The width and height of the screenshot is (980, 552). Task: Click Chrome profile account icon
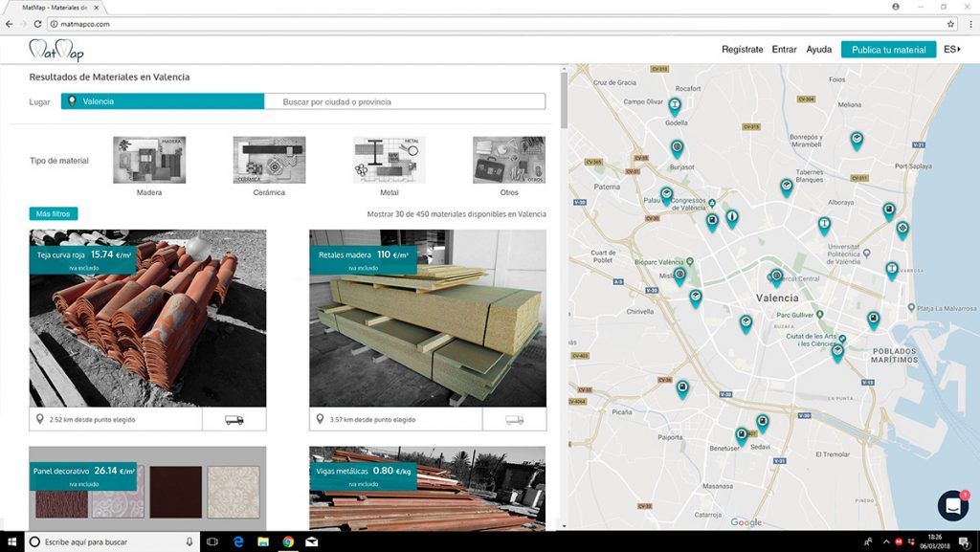[896, 7]
